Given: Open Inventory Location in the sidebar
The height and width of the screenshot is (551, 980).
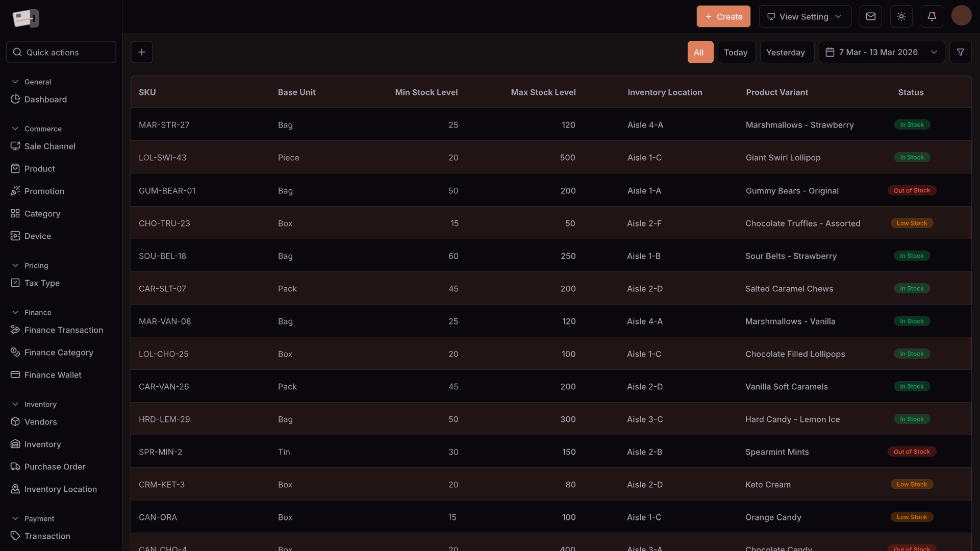Looking at the screenshot, I should pyautogui.click(x=60, y=489).
